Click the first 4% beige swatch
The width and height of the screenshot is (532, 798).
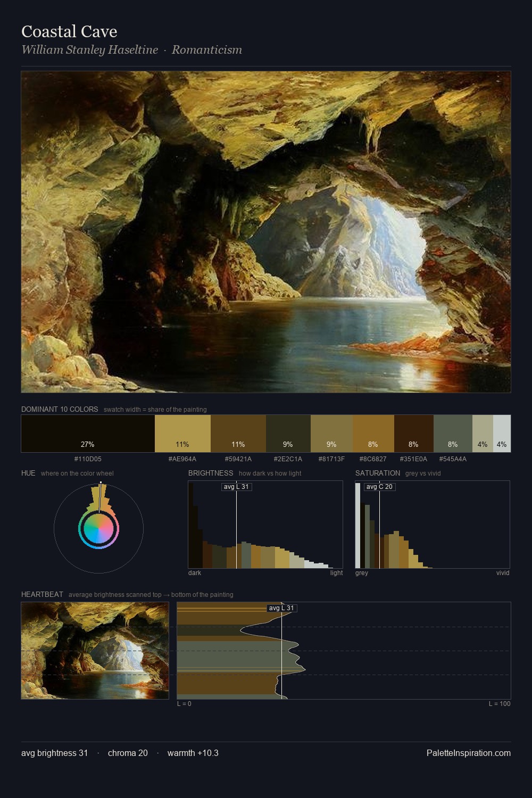[x=483, y=434]
